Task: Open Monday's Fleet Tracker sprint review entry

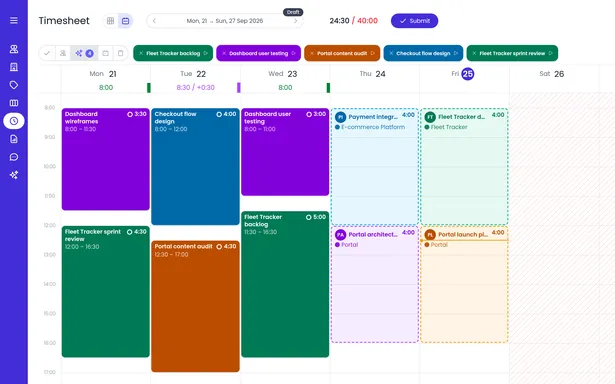Action: (106, 291)
